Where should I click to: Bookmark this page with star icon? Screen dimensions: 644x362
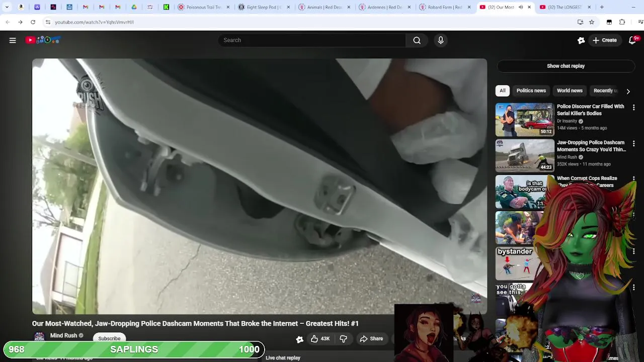tap(592, 22)
